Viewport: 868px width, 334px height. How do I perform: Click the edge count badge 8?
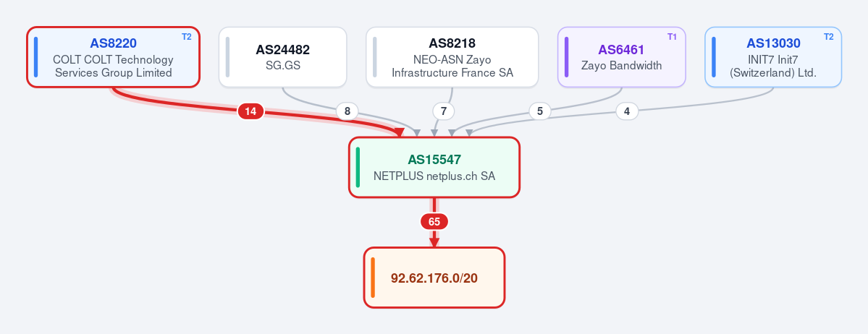click(347, 111)
